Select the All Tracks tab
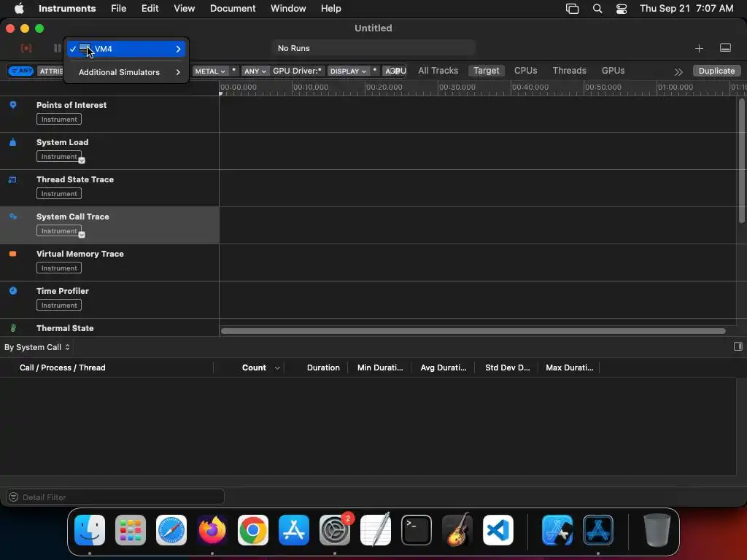Viewport: 747px width, 560px height. tap(438, 71)
